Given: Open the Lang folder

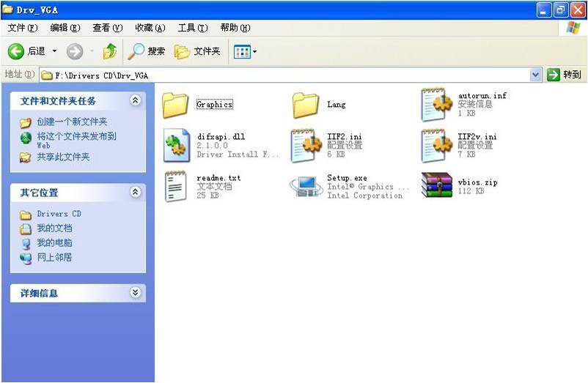Looking at the screenshot, I should (x=305, y=105).
